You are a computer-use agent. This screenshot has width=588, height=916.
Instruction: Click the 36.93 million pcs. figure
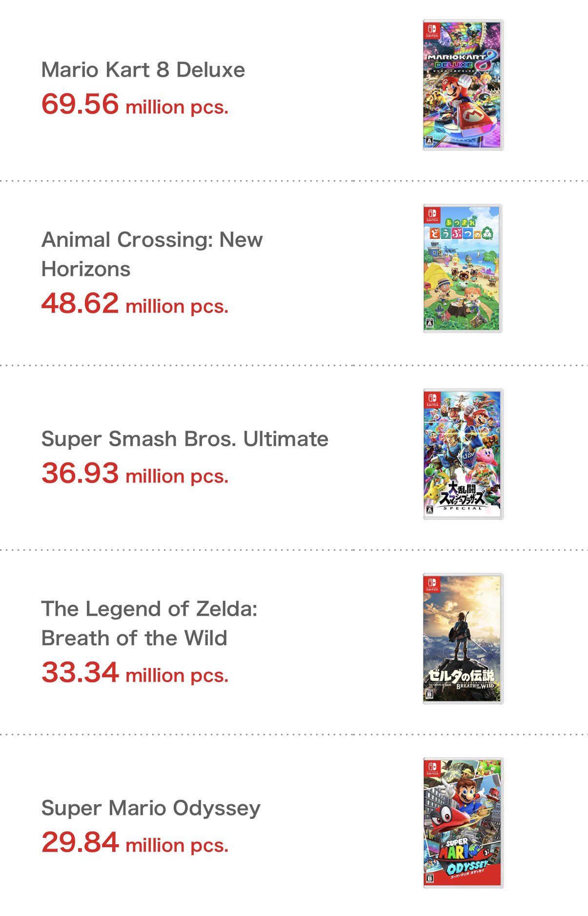pos(135,474)
